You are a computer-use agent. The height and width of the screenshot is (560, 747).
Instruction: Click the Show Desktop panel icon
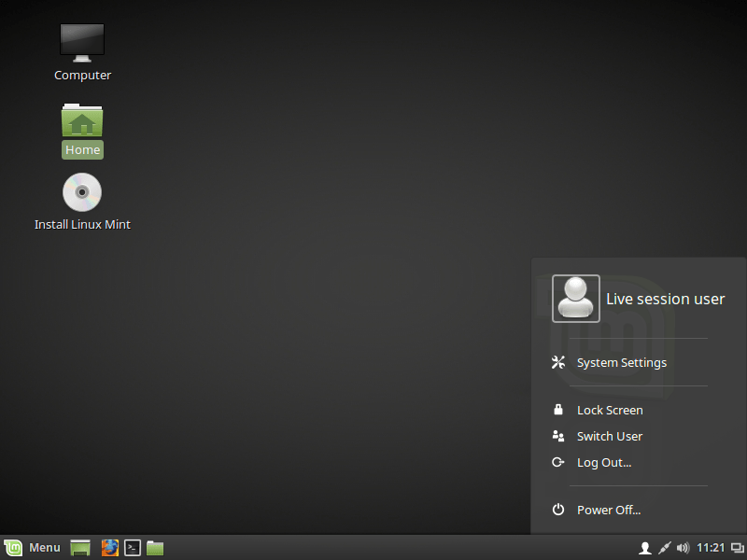(x=80, y=548)
